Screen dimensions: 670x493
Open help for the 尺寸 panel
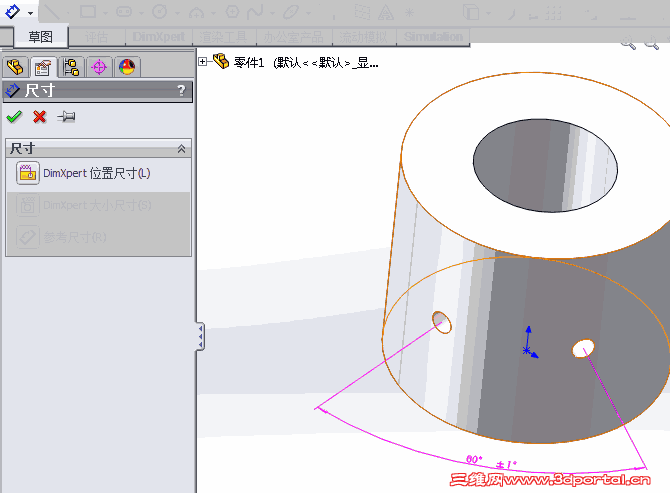click(x=182, y=90)
